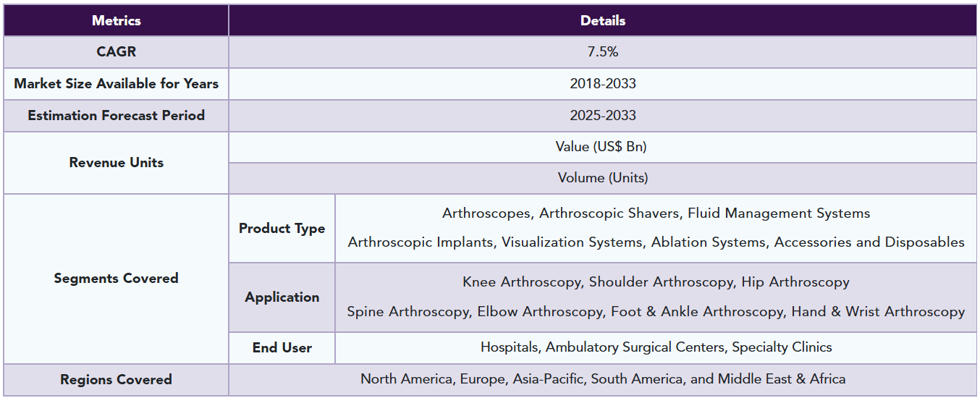Select the Estimation Forecast Period label
This screenshot has width=980, height=398.
point(116,116)
